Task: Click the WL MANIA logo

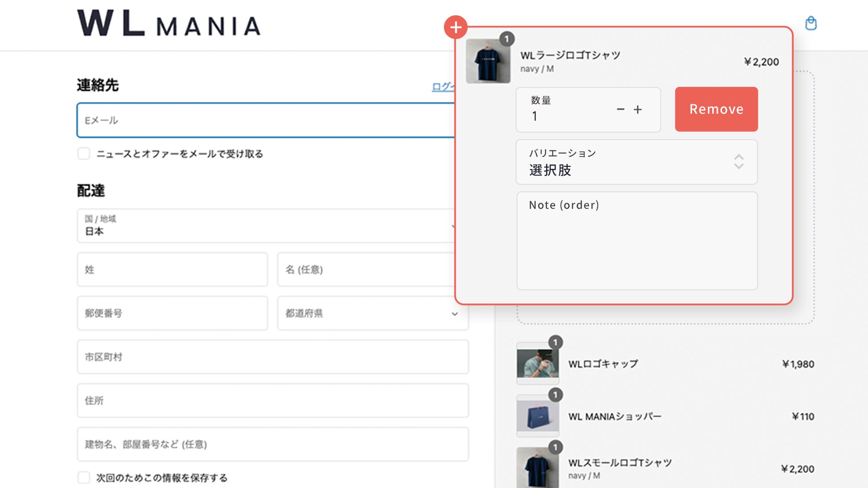Action: (169, 24)
